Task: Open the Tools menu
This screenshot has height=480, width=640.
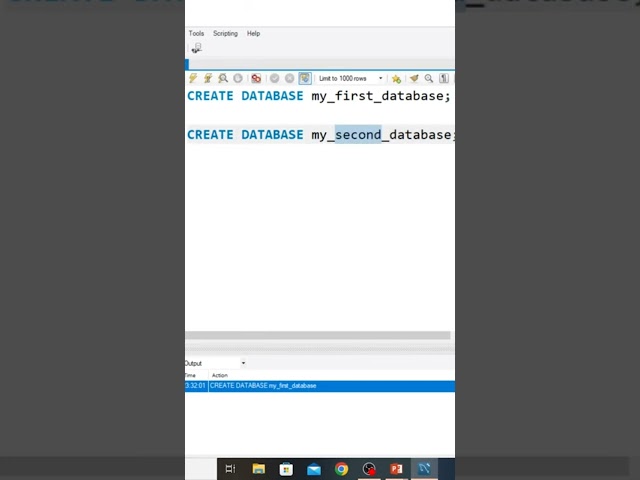Action: tap(196, 33)
